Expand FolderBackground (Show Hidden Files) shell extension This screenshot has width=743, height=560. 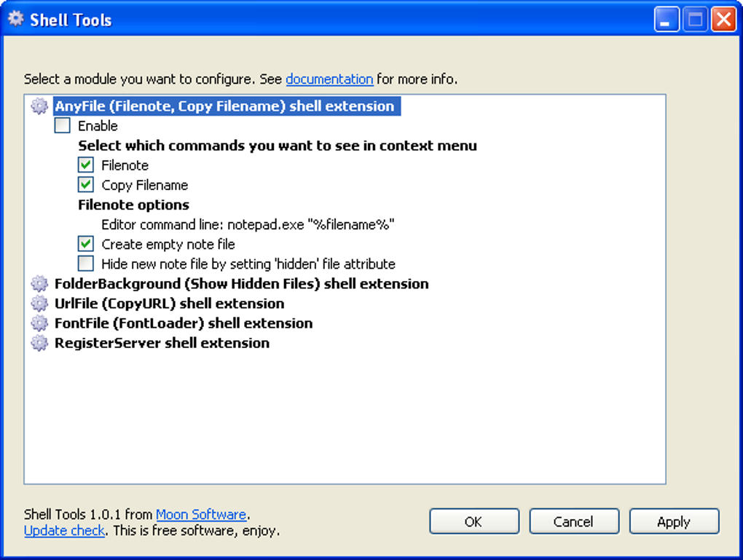point(241,284)
